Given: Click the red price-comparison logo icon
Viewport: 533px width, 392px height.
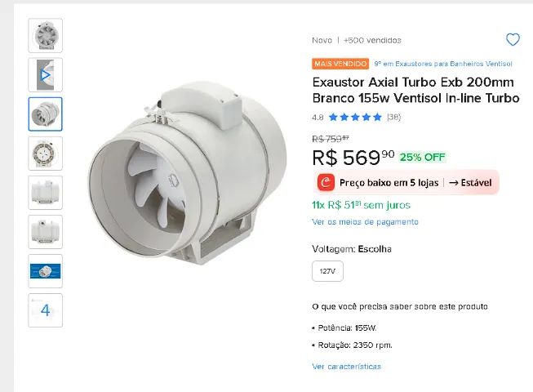Looking at the screenshot, I should pyautogui.click(x=327, y=182).
